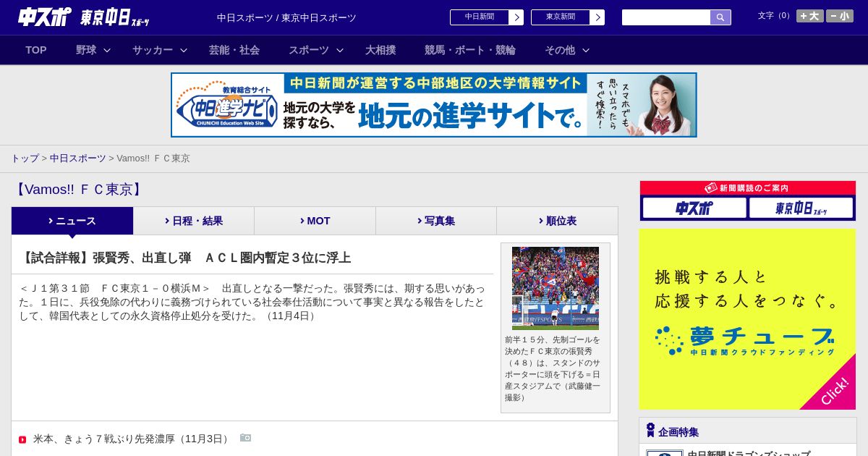Switch to the MOT tab
The width and height of the screenshot is (868, 456).
pos(315,221)
